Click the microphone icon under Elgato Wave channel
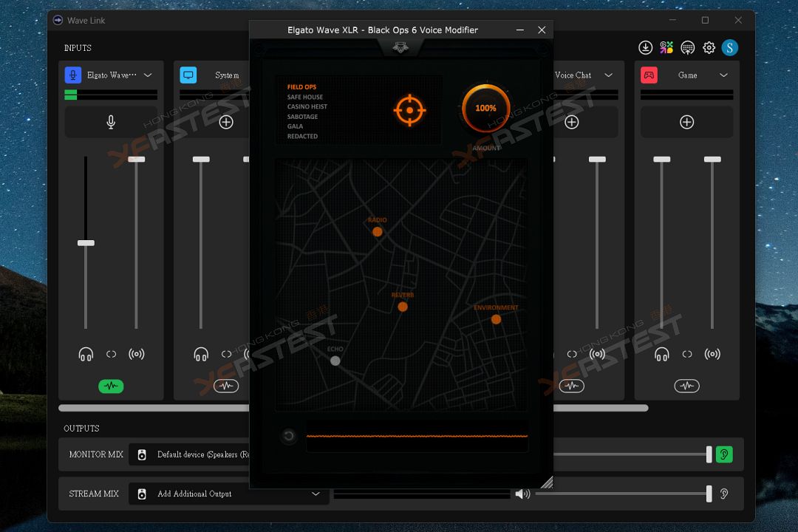The width and height of the screenshot is (798, 532). pyautogui.click(x=111, y=122)
